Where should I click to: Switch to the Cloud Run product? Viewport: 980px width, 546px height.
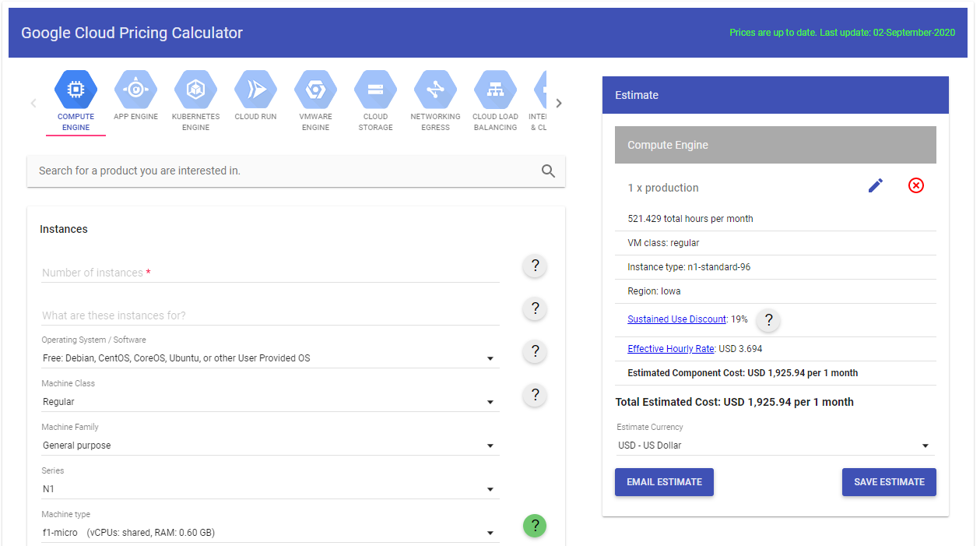[255, 90]
